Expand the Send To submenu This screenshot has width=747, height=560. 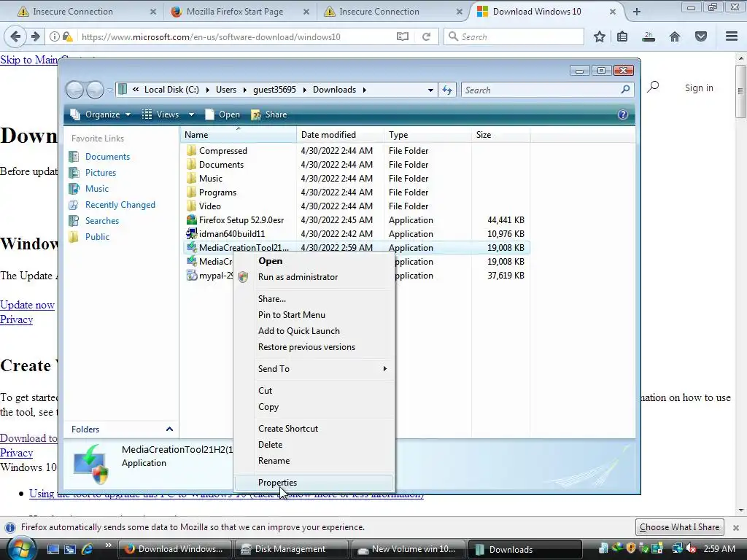pos(314,368)
